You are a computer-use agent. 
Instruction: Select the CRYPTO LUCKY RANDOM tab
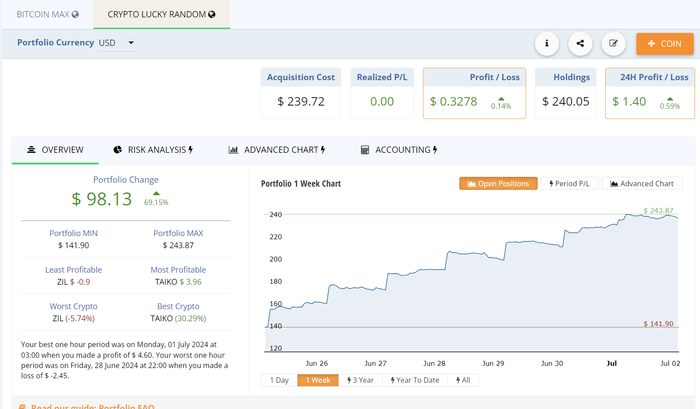[162, 14]
